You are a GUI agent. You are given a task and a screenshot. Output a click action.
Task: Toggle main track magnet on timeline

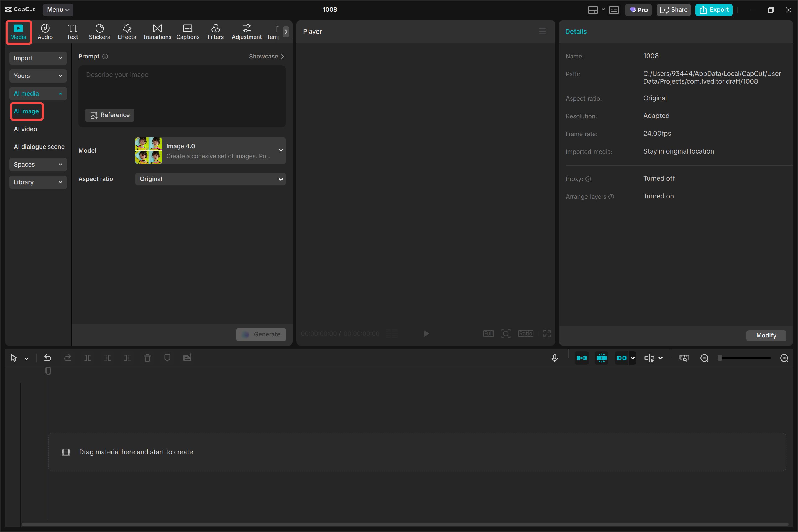pos(582,358)
